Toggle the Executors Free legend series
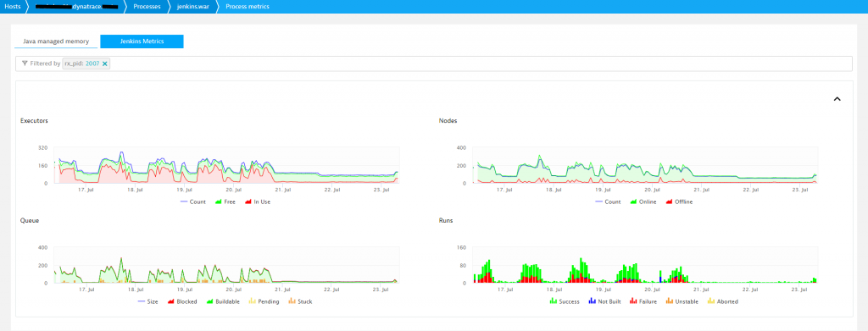This screenshot has height=331, width=868. 225,201
